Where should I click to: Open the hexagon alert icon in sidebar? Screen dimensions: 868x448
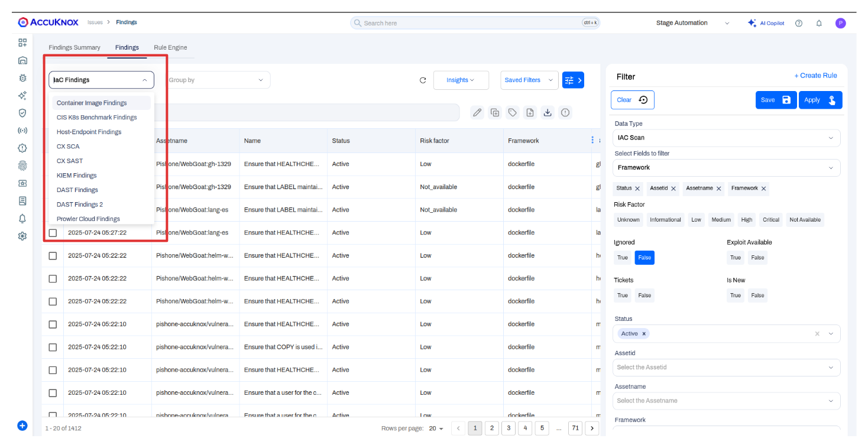click(22, 148)
